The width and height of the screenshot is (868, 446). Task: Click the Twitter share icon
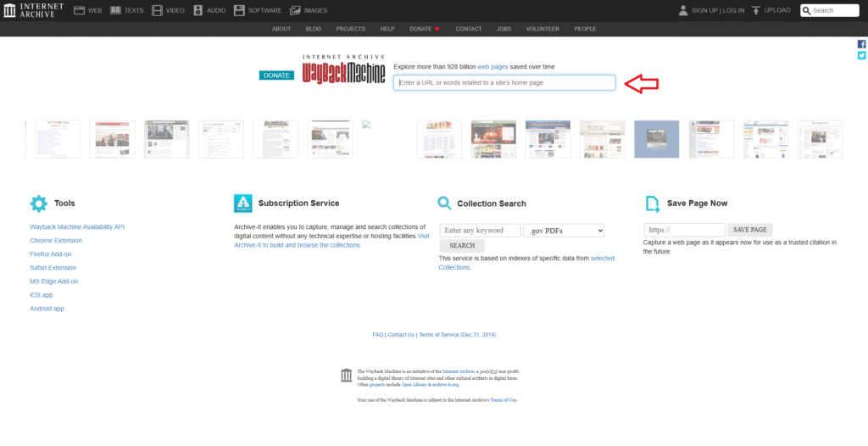coord(861,55)
